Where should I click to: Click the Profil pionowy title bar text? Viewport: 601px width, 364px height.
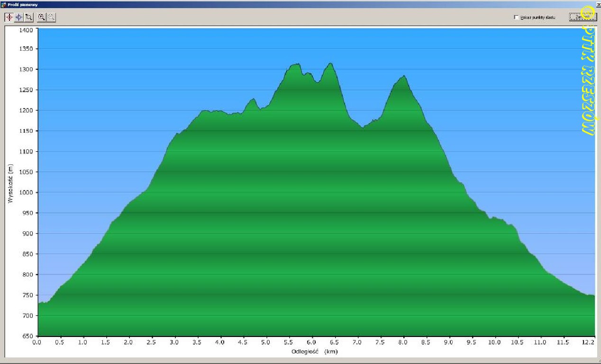20,4
